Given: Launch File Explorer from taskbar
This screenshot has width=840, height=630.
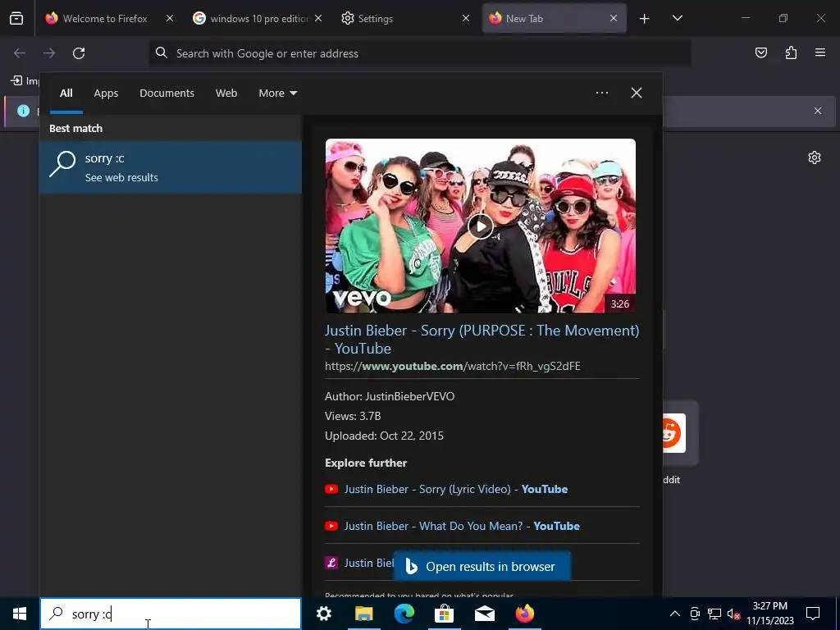Looking at the screenshot, I should (x=363, y=614).
